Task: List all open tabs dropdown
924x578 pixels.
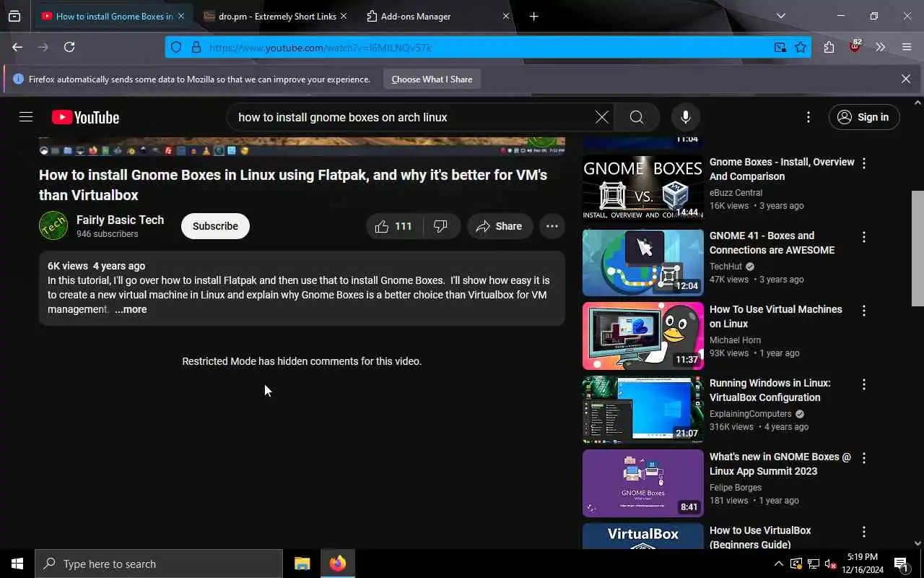Action: pyautogui.click(x=781, y=16)
